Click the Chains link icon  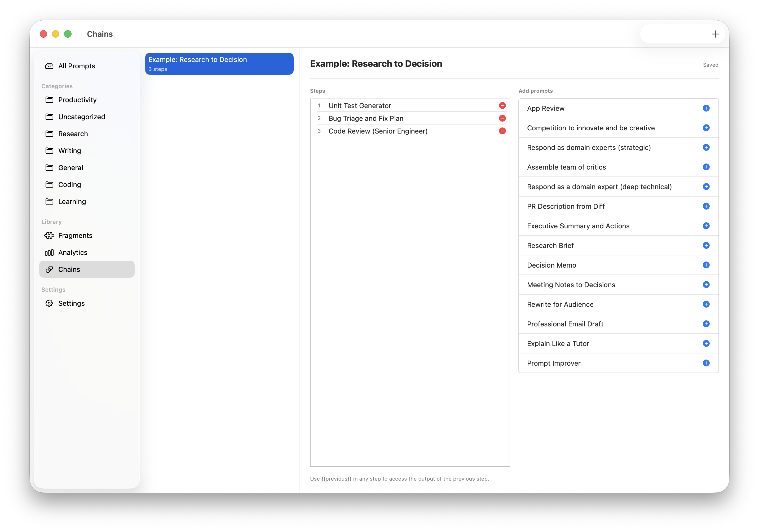point(49,269)
